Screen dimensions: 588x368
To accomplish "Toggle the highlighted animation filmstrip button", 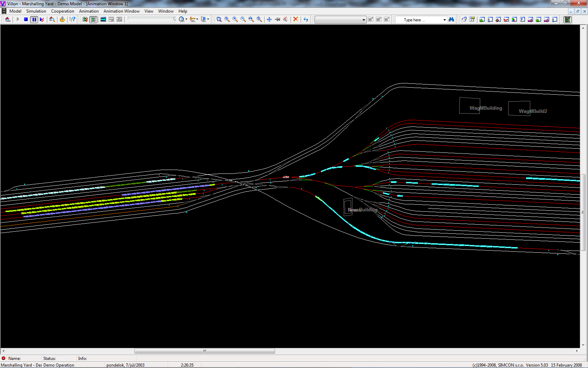I will pos(93,20).
